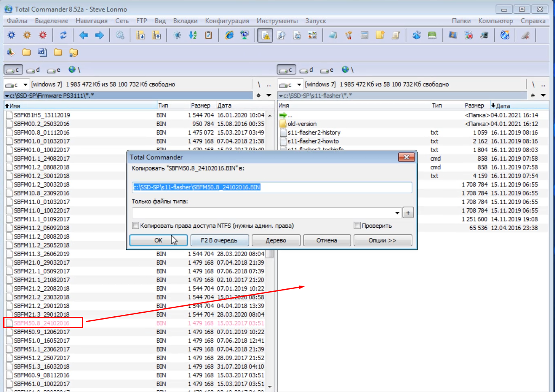Open network neighborhood globe in left drive bar
Viewport: 555px width, 392px height.
74,70
